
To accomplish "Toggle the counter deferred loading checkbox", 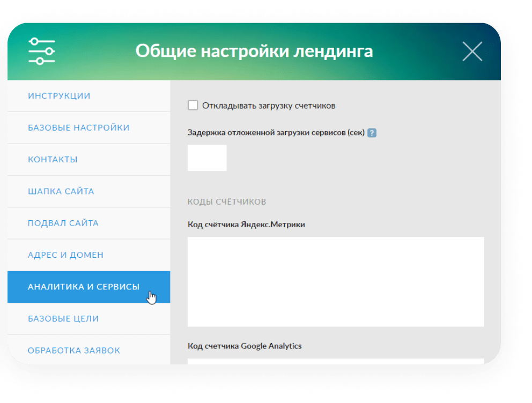I will (x=193, y=105).
